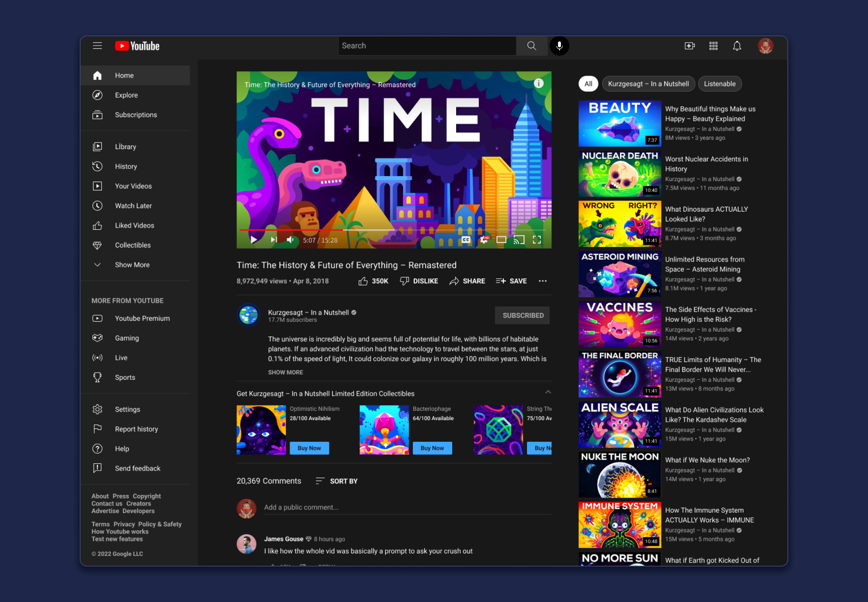Click Add a public comment field
Viewport: 868px width, 602px height.
click(407, 507)
